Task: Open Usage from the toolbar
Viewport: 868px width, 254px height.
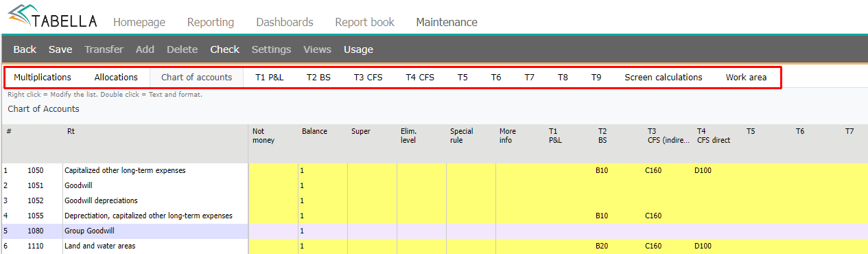Action: [358, 49]
